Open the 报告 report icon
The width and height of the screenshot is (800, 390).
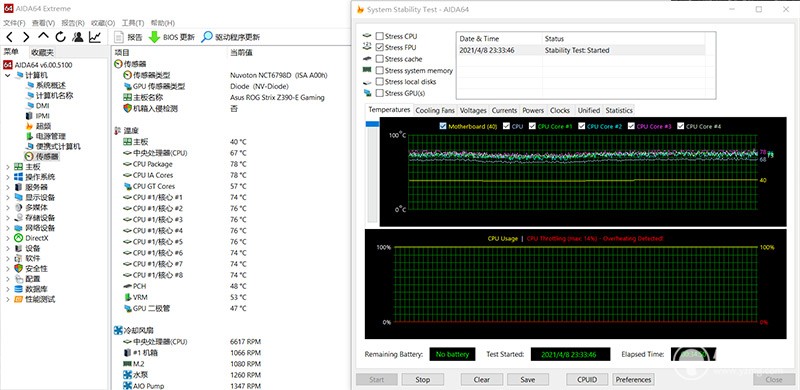pyautogui.click(x=119, y=37)
